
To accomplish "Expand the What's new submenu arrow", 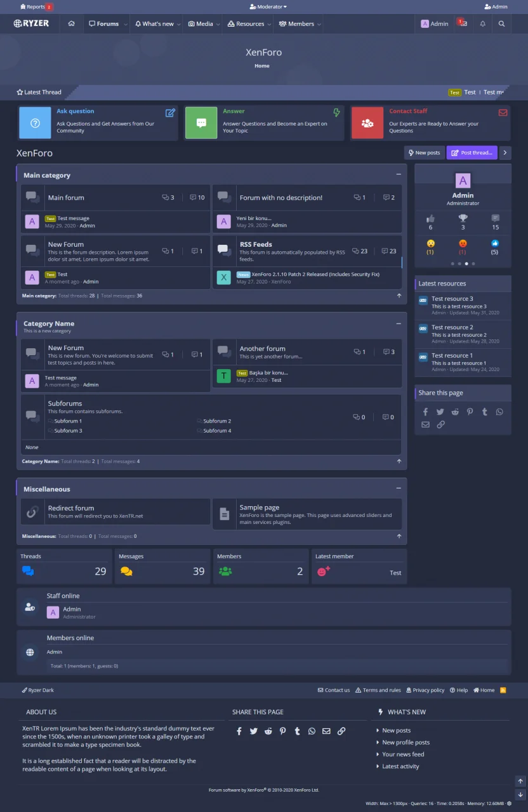I will click(178, 24).
